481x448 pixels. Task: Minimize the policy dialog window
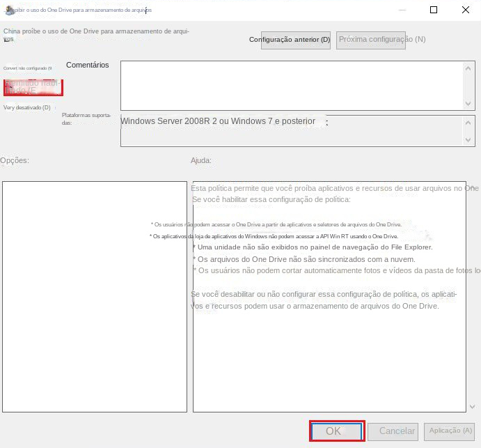point(402,10)
